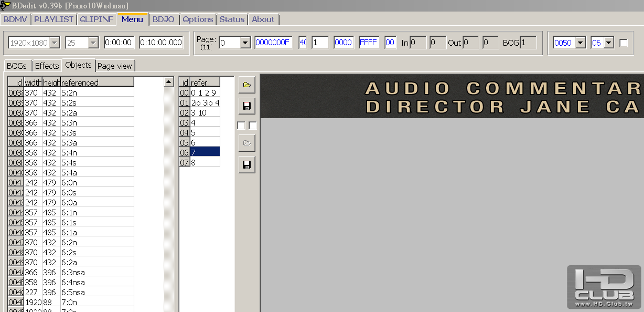Select the Objects sub-tab
The height and width of the screenshot is (312, 644).
point(79,65)
